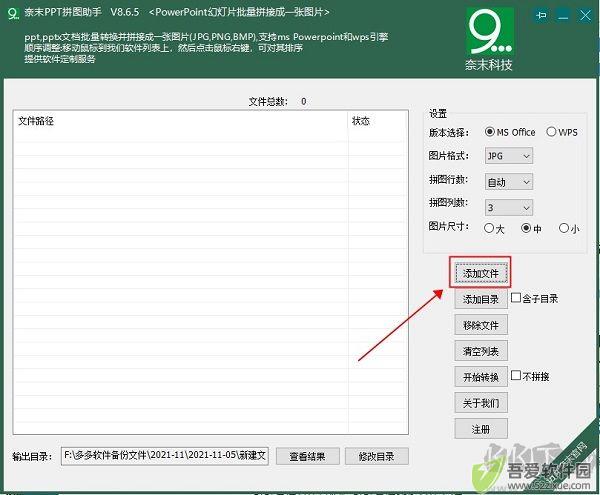600x495 pixels.
Task: Select the MS Office engine option
Action: [510, 132]
